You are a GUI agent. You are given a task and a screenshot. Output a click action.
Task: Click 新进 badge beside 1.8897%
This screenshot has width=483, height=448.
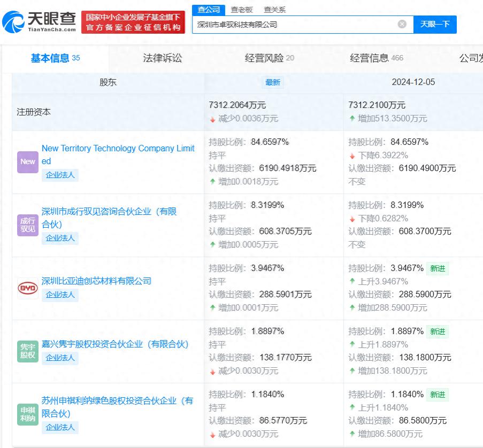(438, 331)
